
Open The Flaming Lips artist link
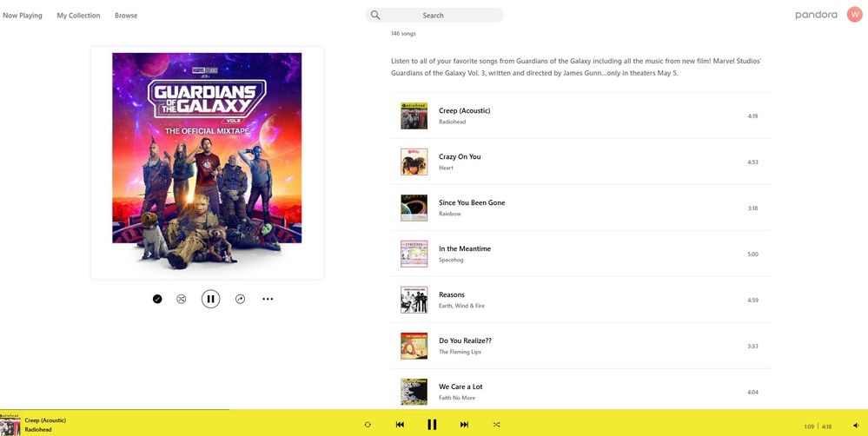[460, 352]
